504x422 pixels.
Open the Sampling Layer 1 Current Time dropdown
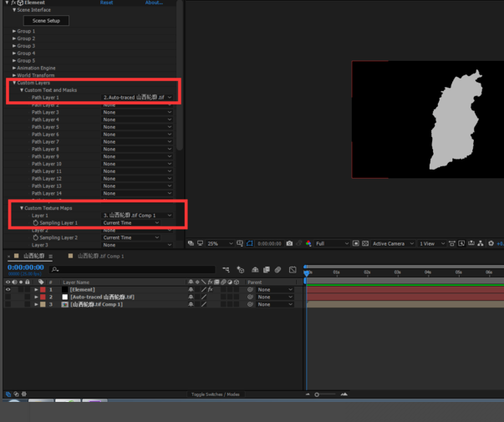[131, 223]
